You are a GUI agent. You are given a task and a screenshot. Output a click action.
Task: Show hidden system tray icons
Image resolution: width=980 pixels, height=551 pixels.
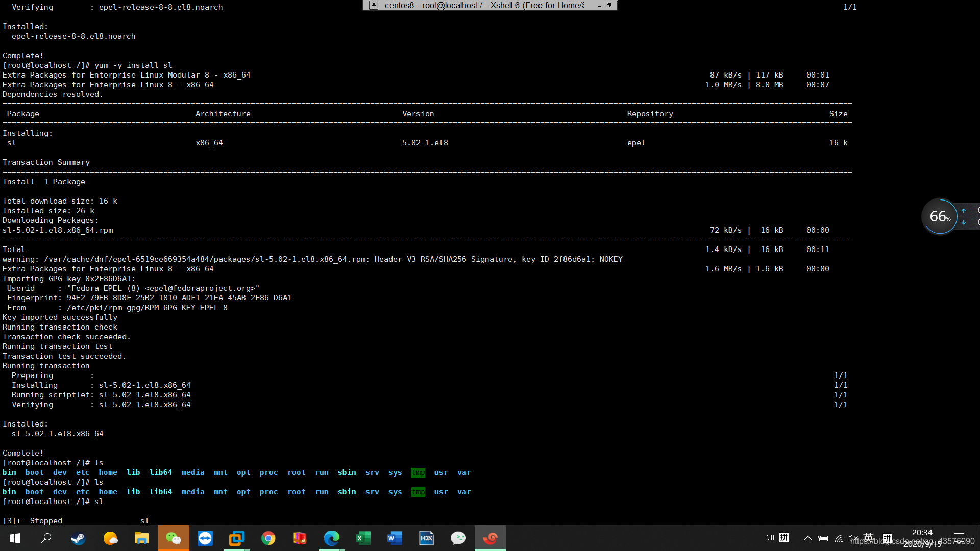(807, 538)
